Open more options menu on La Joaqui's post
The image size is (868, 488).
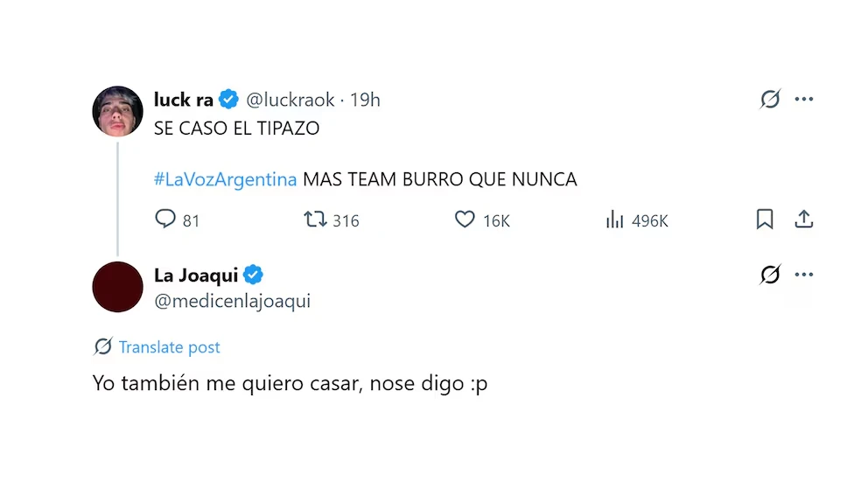click(804, 275)
